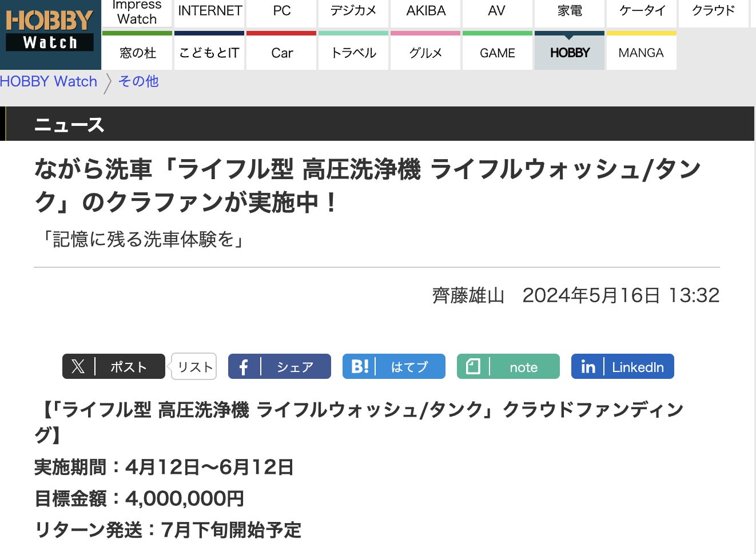Screen dimensions: 756x554
Task: Open the Impress Watch tab
Action: 137,13
